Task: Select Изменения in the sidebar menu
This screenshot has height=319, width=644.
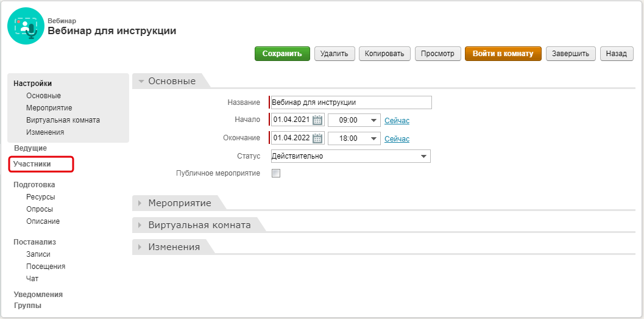Action: click(x=45, y=132)
